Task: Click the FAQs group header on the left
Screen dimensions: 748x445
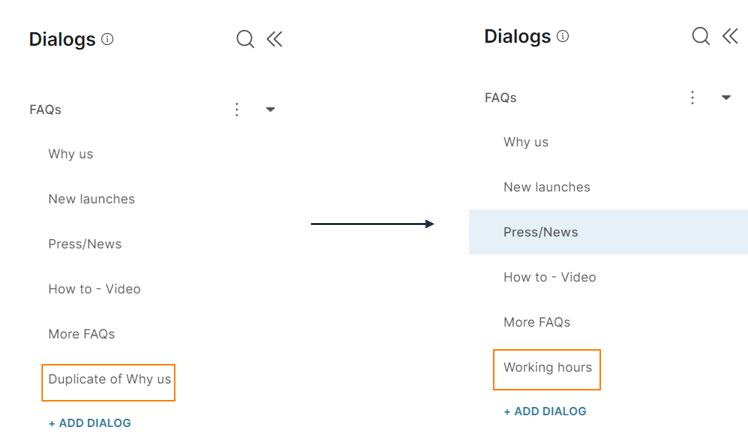Action: click(45, 110)
